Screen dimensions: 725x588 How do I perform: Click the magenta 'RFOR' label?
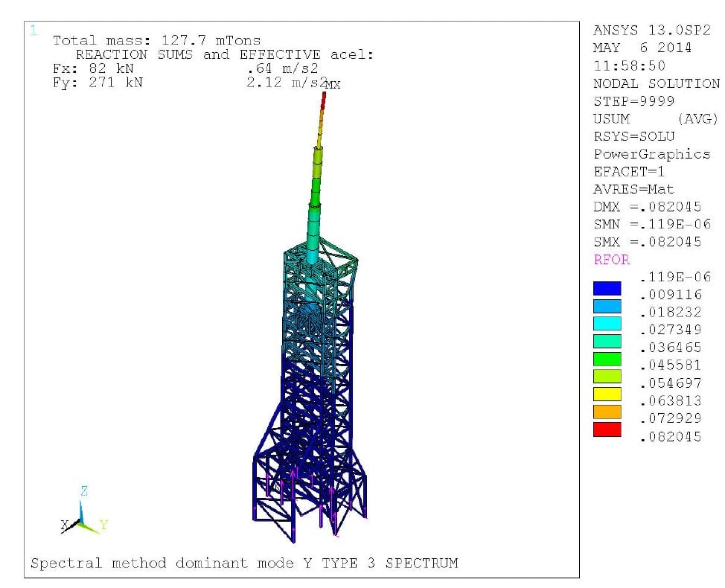click(x=611, y=260)
